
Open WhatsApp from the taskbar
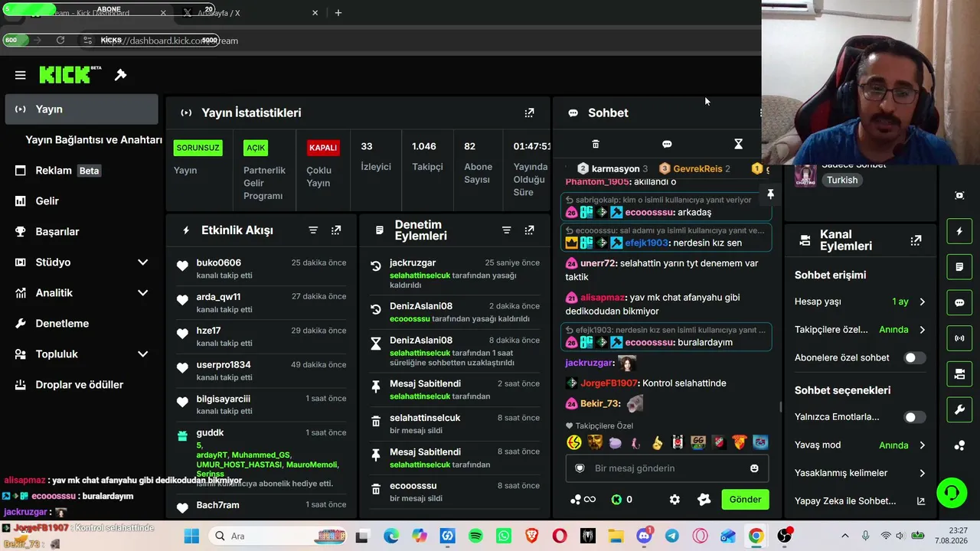point(503,536)
